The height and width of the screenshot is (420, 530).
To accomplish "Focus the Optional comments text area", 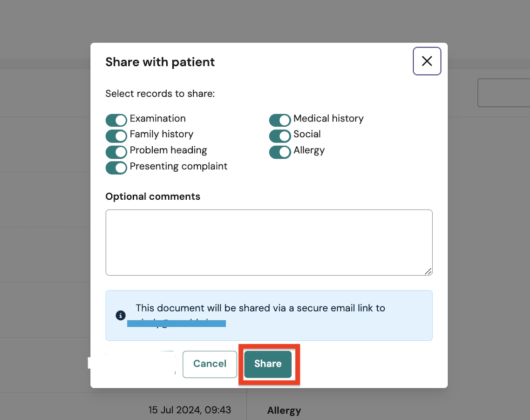I will click(x=269, y=243).
